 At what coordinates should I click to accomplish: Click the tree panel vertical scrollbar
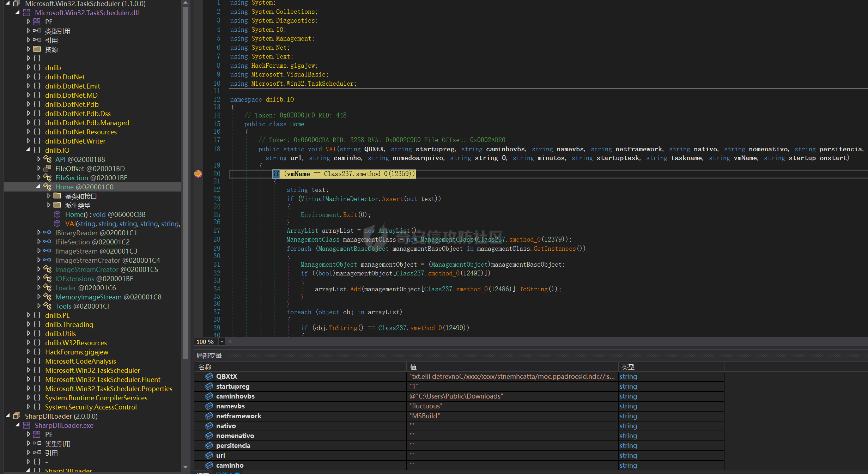point(185,182)
